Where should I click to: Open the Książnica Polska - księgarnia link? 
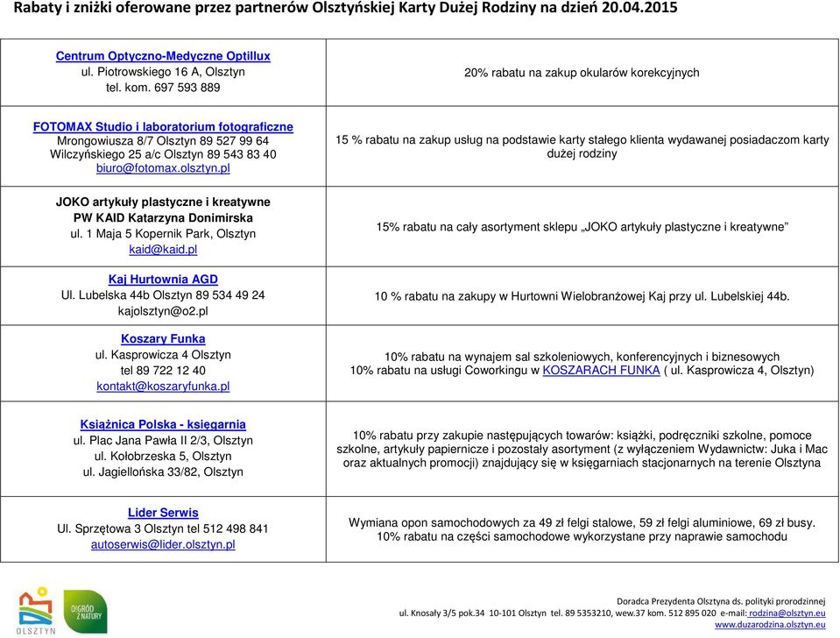point(163,425)
